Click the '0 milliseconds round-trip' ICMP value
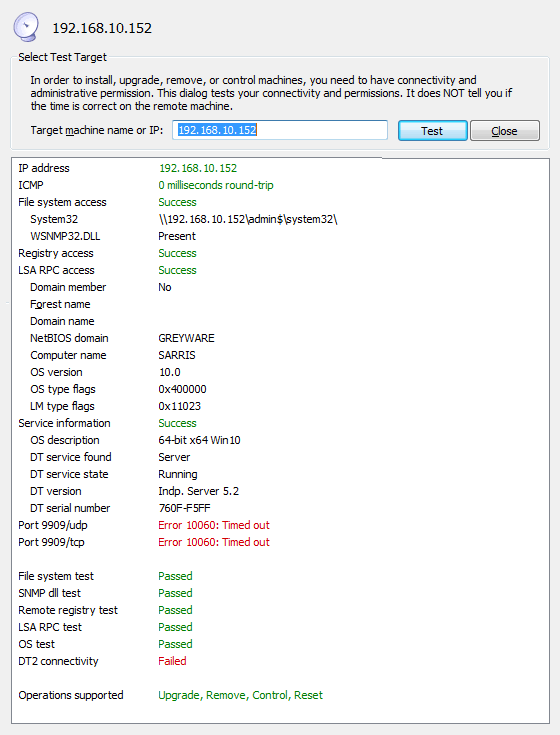This screenshot has width=560, height=735. point(216,185)
